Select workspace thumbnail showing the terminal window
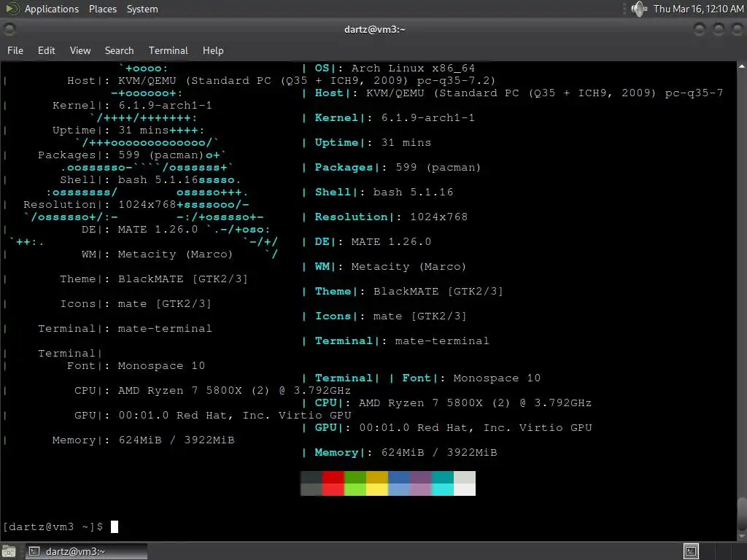Viewport: 747px width, 560px height. 691,551
